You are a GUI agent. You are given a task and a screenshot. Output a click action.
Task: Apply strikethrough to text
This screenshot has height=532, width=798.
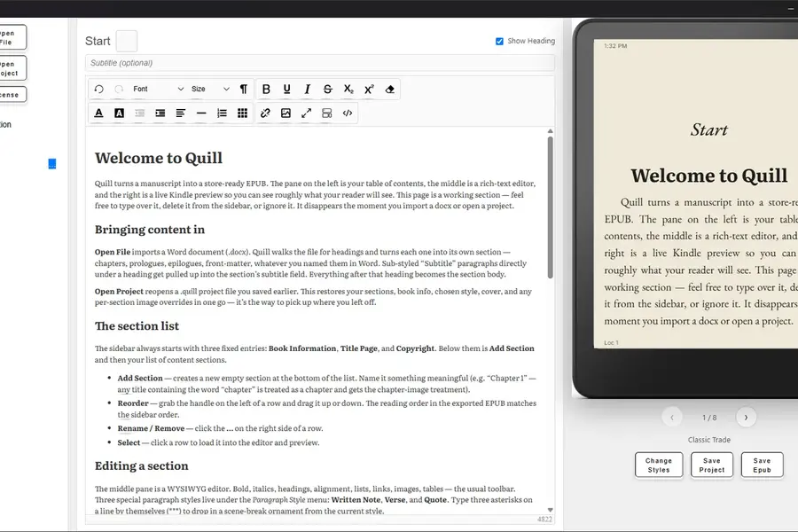(328, 89)
